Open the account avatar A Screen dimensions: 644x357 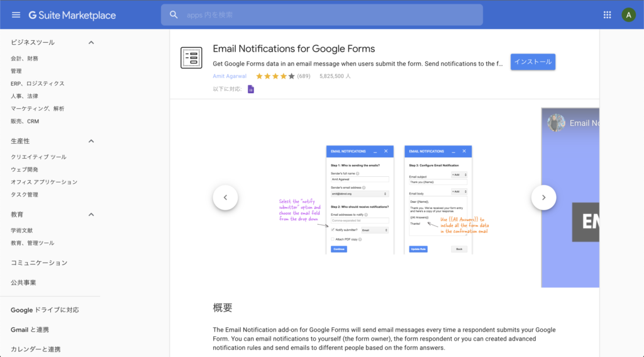click(x=628, y=15)
